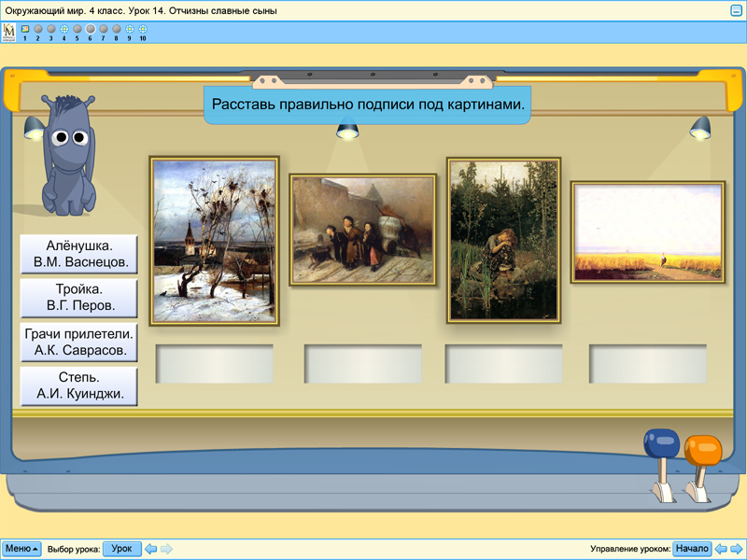
Task: Step forward using lesson control right arrow
Action: click(736, 549)
